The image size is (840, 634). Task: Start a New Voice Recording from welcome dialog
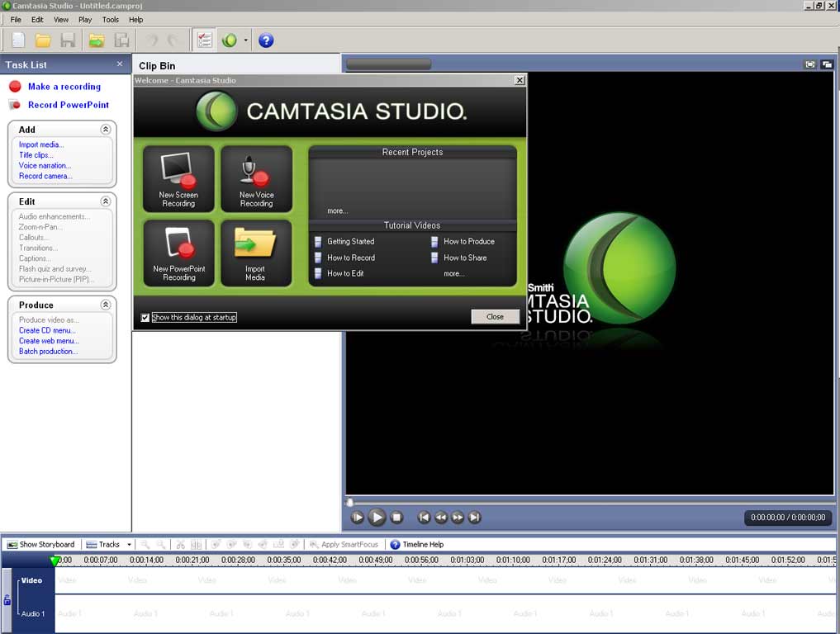(257, 179)
